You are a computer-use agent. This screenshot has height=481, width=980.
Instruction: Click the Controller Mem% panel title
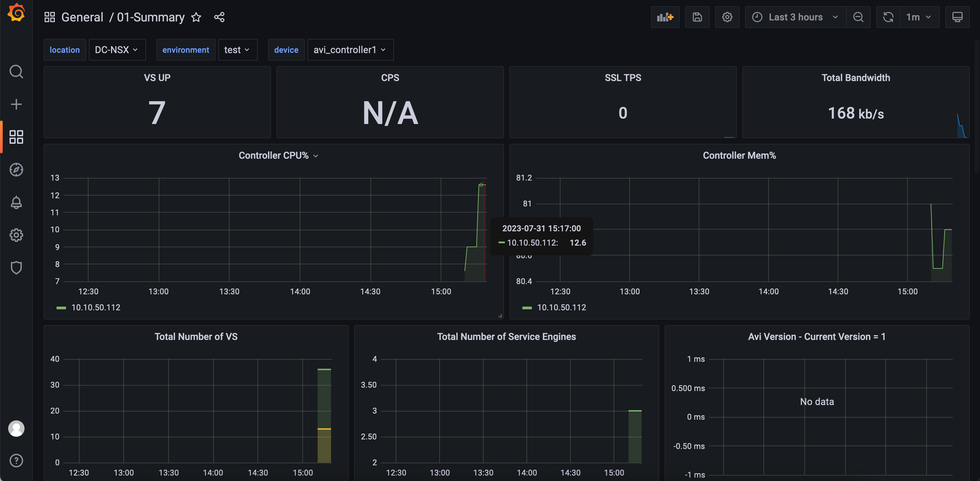tap(739, 156)
